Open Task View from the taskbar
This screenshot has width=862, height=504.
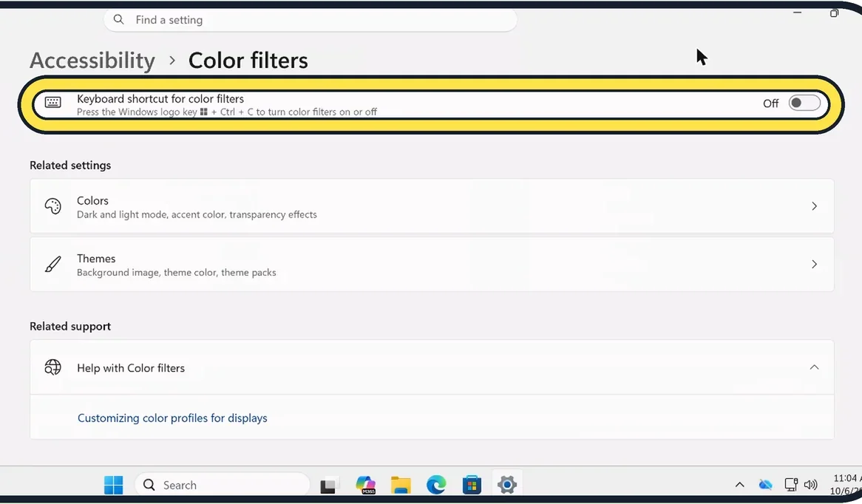click(328, 486)
